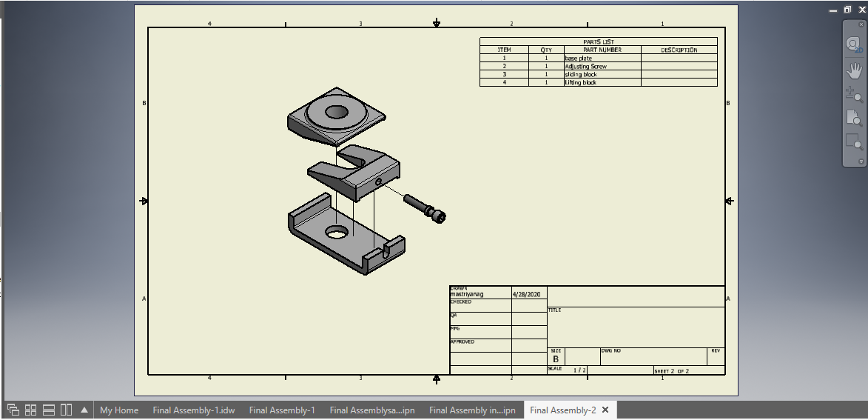
Task: Tile document windows vertically
Action: coord(66,410)
